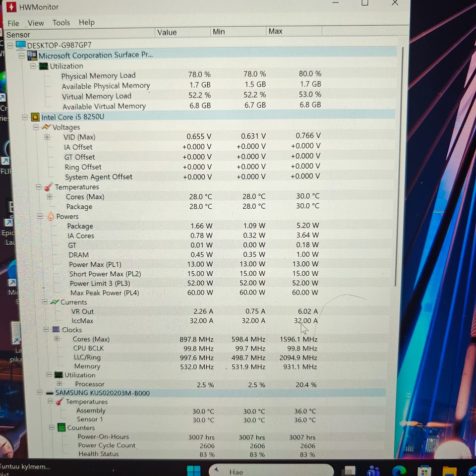
Task: Click the green Counters icon
Action: [x=61, y=427]
